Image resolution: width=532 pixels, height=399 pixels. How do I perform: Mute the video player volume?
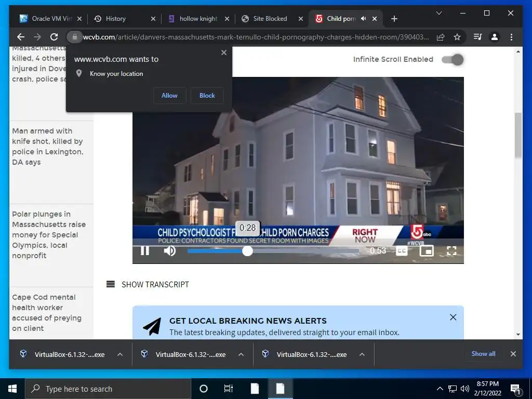(170, 251)
